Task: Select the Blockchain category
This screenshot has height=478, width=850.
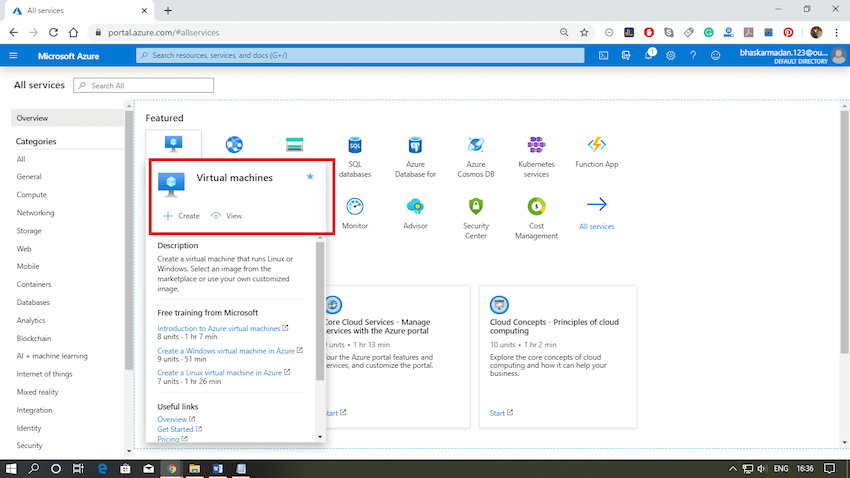Action: [x=34, y=338]
